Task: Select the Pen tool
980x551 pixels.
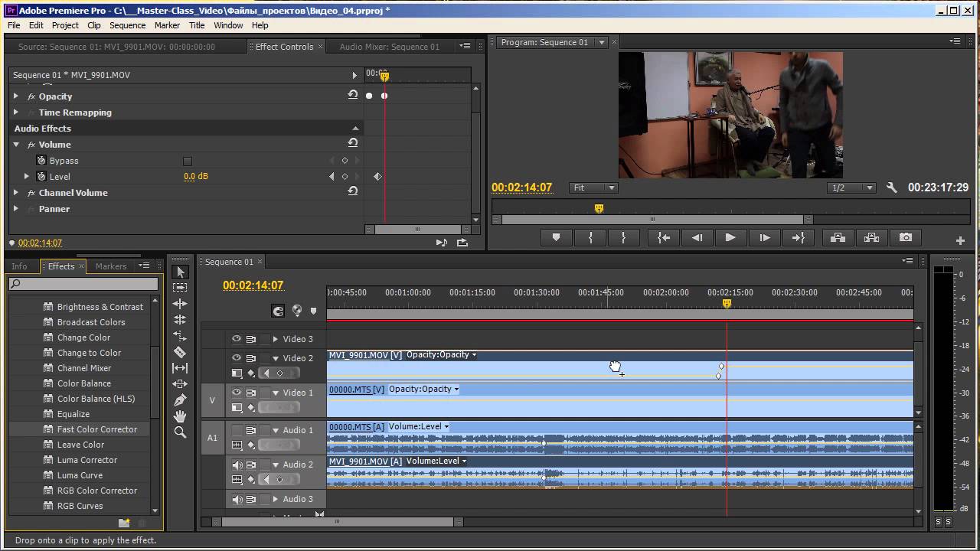Action: click(180, 400)
